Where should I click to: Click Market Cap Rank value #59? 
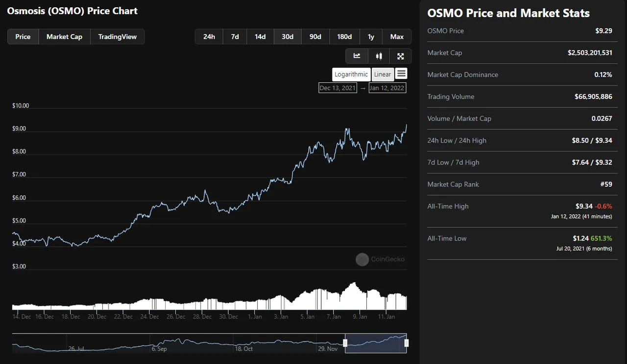[x=605, y=185]
